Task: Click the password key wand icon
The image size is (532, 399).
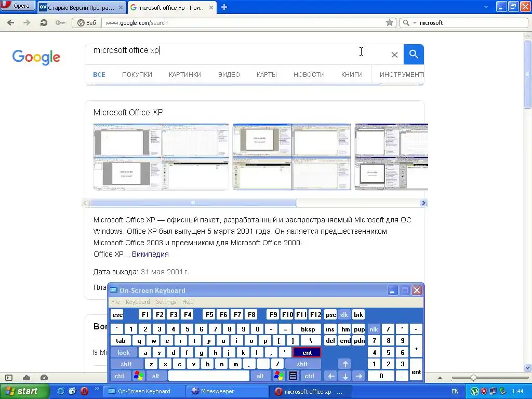Action: [60, 23]
